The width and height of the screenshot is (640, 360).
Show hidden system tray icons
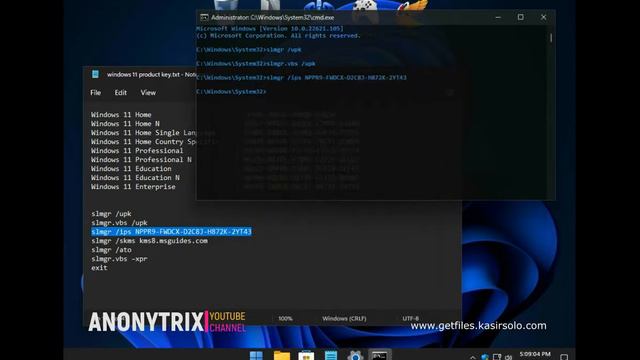473,357
